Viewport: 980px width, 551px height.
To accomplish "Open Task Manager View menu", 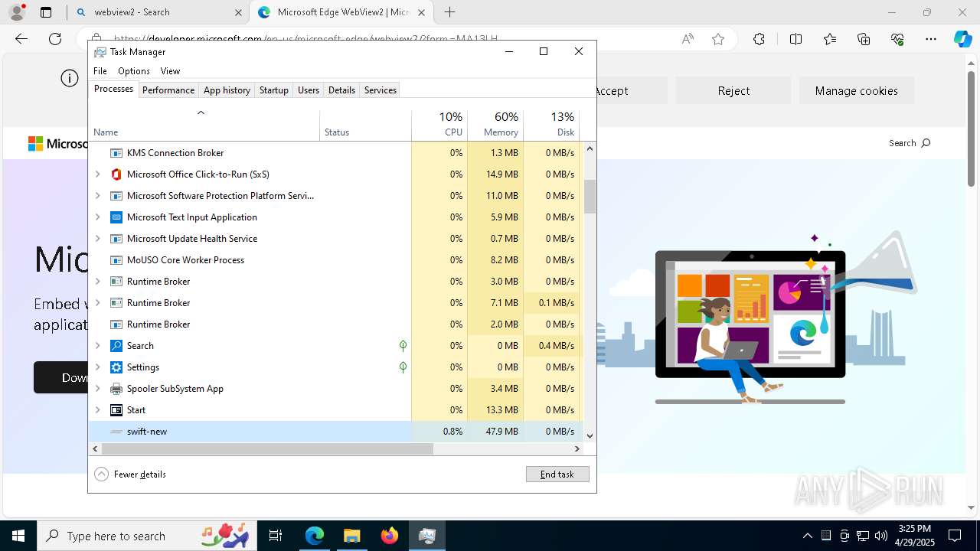I will (170, 71).
